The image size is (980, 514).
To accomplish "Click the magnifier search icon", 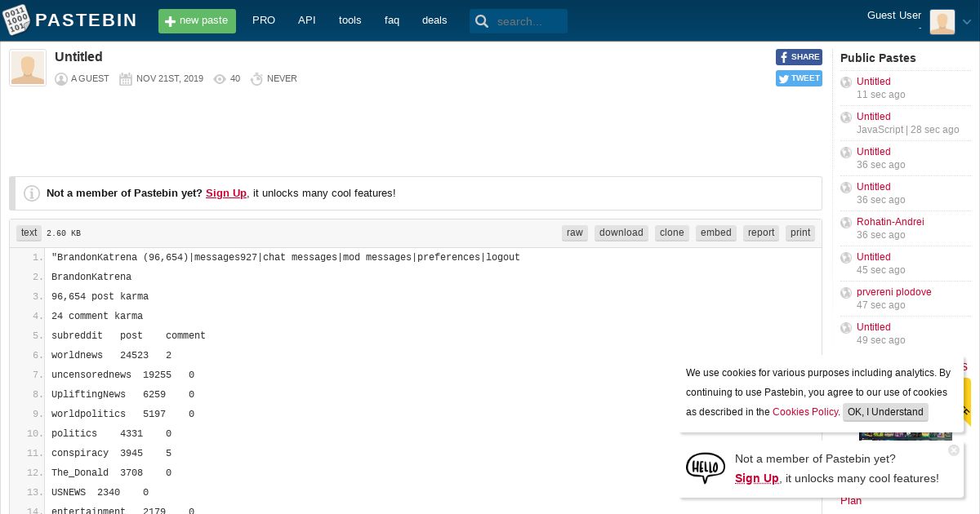I will click(x=482, y=22).
